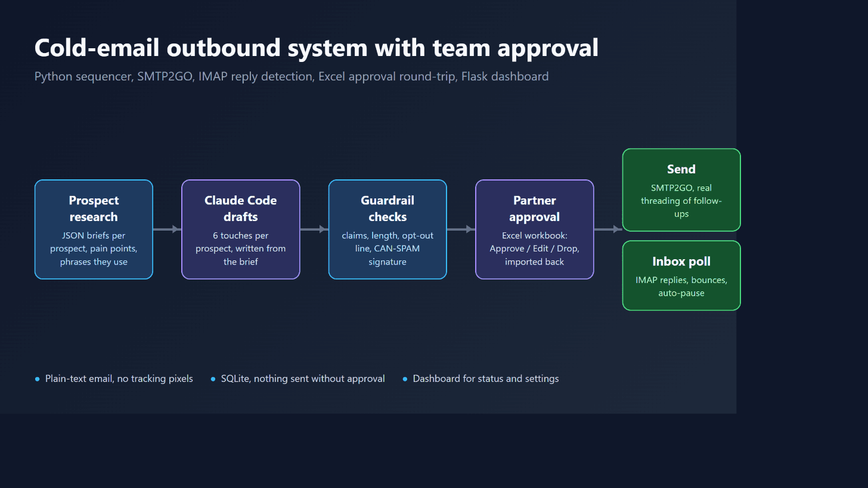Screen dimensions: 868x488
Task: Click the text "SMTP2GO, real threading of follow-ups"
Action: coord(681,201)
